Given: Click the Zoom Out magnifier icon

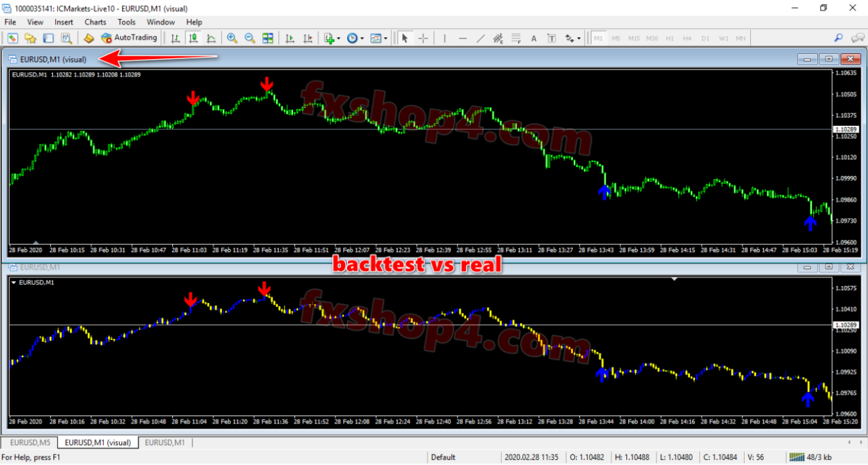Looking at the screenshot, I should (x=249, y=38).
